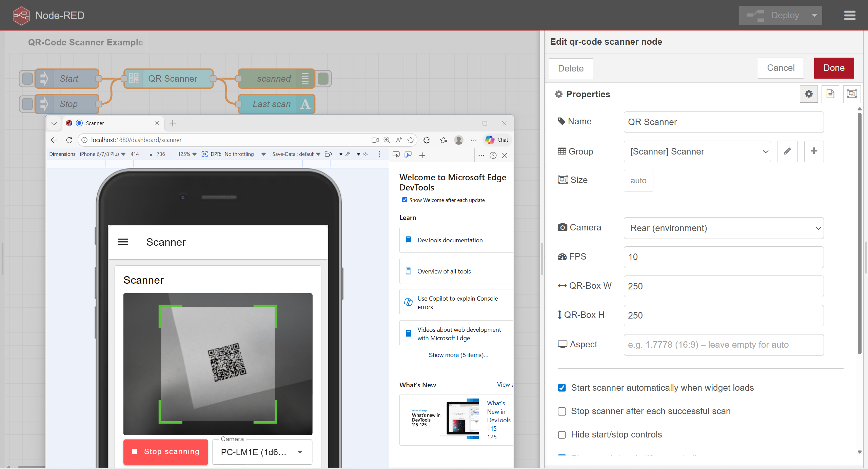Open the zoom icon in address bar

pyautogui.click(x=387, y=140)
